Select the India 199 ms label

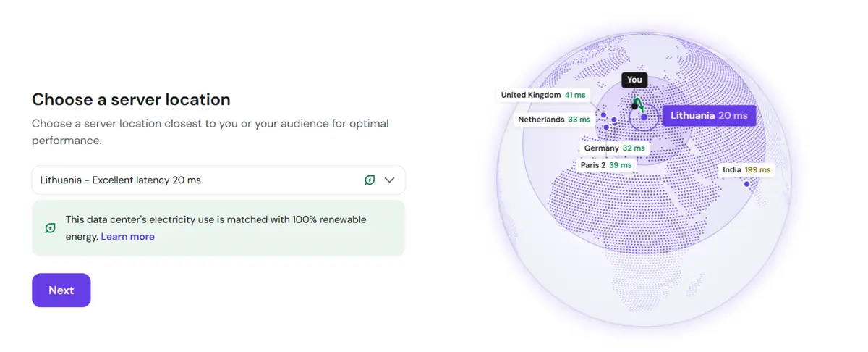(x=746, y=170)
